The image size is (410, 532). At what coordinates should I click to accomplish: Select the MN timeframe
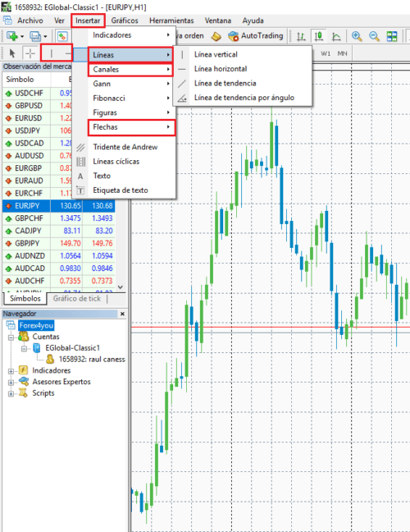pyautogui.click(x=342, y=53)
